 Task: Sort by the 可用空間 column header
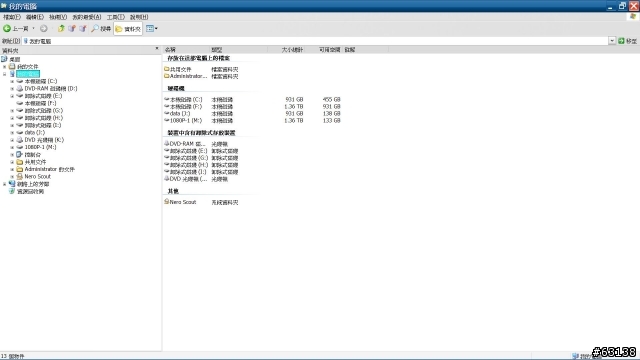[x=324, y=50]
